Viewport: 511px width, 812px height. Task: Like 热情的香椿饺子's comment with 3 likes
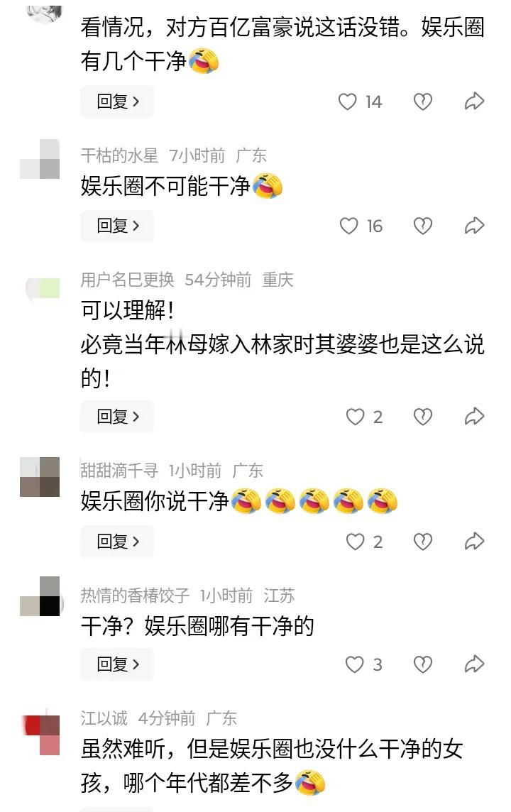tap(355, 664)
